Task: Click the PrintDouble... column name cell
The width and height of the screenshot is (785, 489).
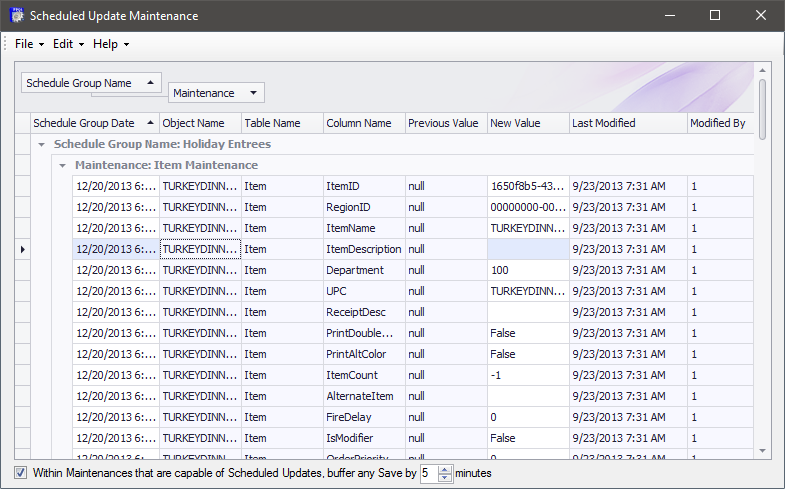Action: pos(364,333)
